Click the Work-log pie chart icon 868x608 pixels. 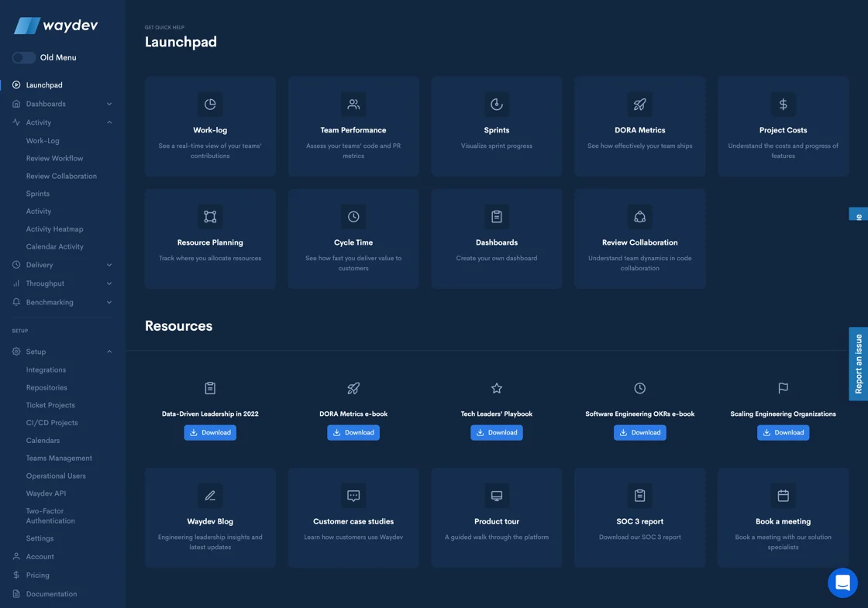[x=210, y=104]
